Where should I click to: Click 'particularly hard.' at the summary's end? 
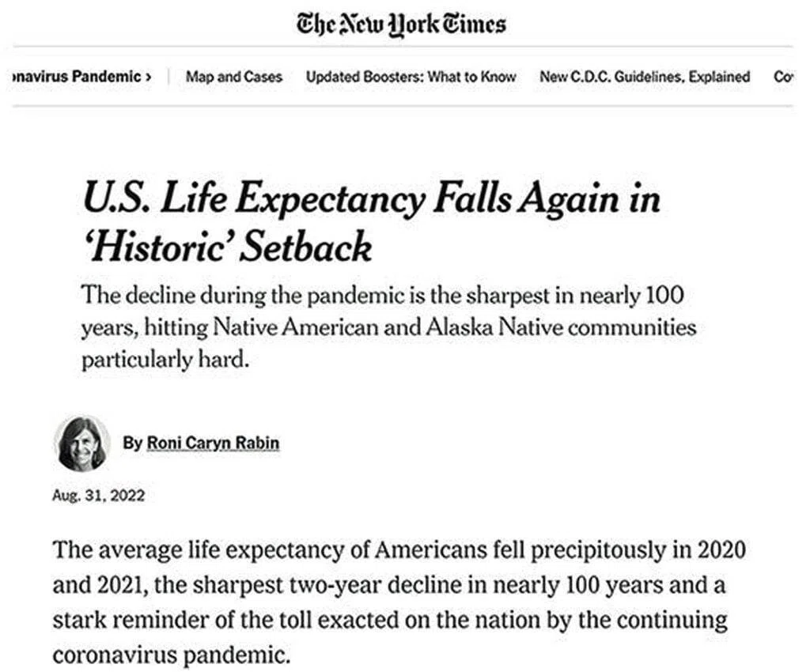165,359
